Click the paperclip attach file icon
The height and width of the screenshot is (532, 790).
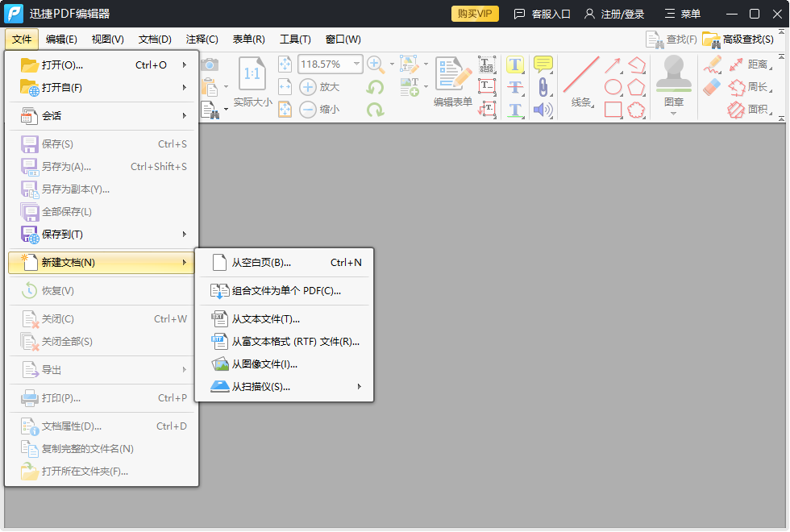coord(543,87)
